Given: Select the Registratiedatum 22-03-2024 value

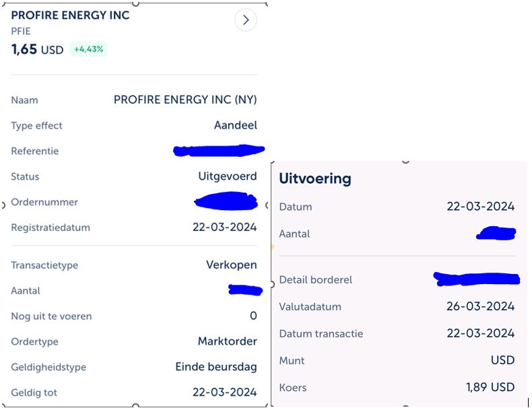Looking at the screenshot, I should (x=225, y=227).
